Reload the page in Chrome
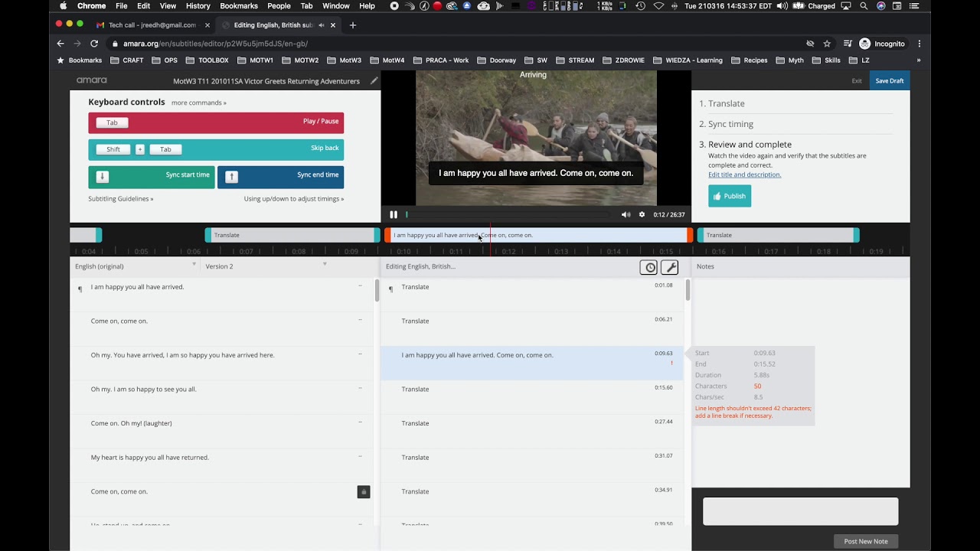 (x=94, y=44)
